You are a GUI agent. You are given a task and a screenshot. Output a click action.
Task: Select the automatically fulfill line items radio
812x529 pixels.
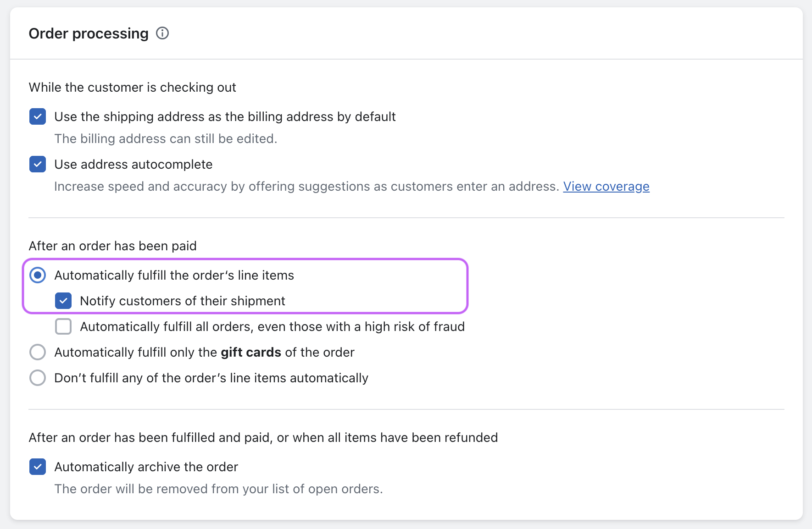[38, 275]
